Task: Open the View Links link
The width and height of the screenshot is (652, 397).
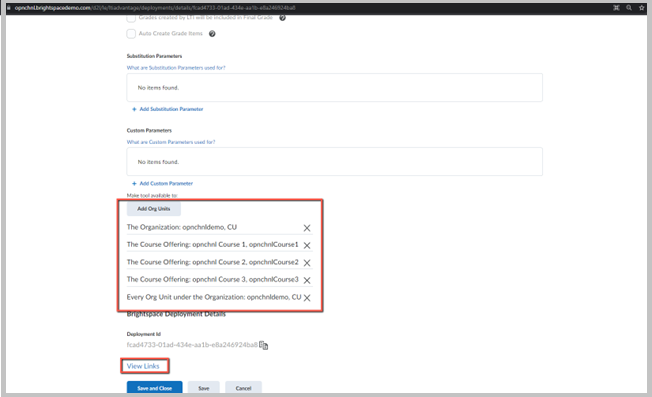Action: click(x=143, y=366)
